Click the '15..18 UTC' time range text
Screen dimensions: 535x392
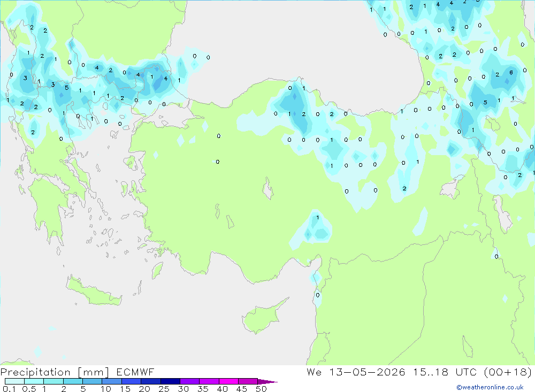(x=445, y=372)
